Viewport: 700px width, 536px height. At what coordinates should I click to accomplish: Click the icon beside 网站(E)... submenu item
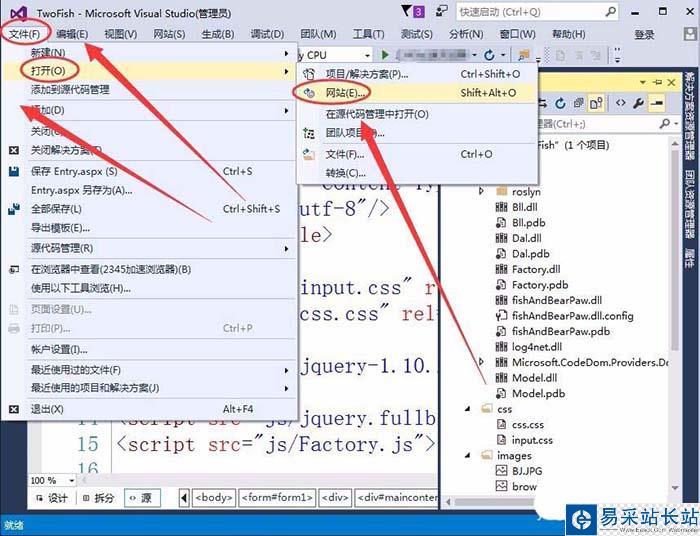[309, 93]
